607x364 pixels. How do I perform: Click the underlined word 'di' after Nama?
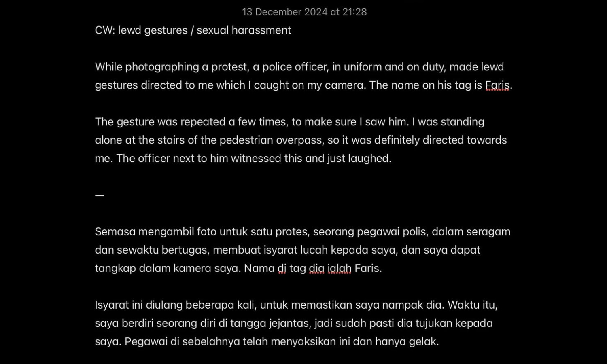coord(282,269)
